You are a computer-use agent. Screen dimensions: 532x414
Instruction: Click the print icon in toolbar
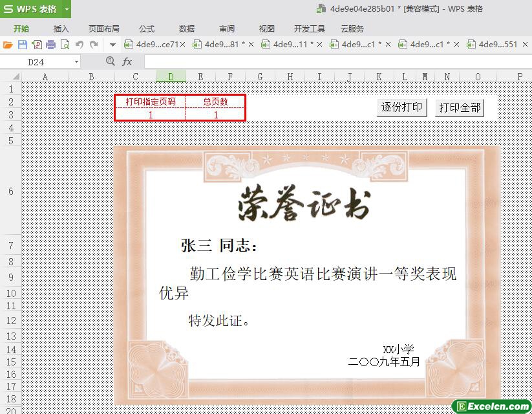[x=50, y=45]
